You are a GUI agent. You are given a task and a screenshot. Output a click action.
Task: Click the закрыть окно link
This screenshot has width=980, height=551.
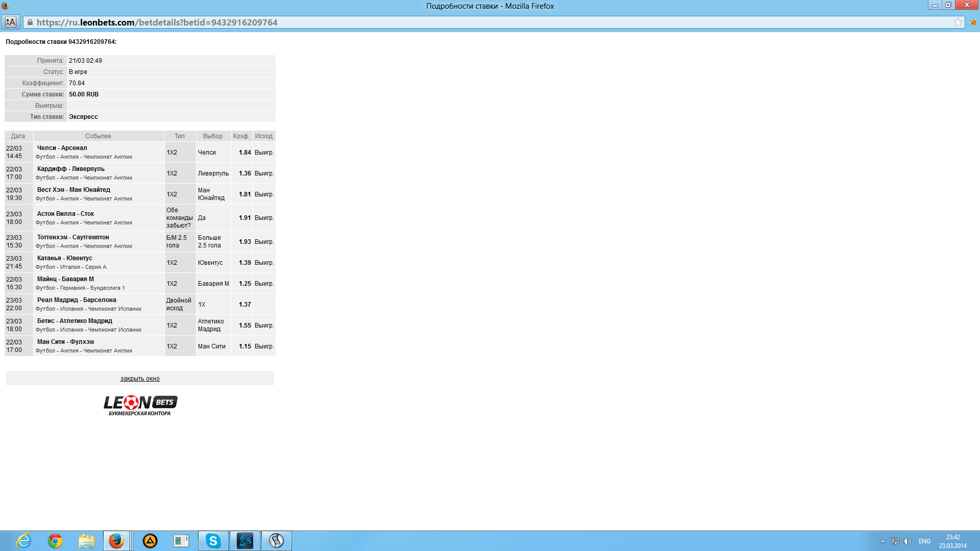(140, 379)
